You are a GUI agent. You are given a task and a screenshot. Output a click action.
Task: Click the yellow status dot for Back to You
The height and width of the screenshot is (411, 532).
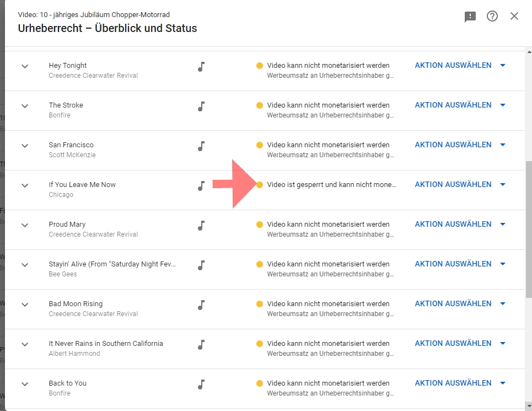click(x=260, y=383)
